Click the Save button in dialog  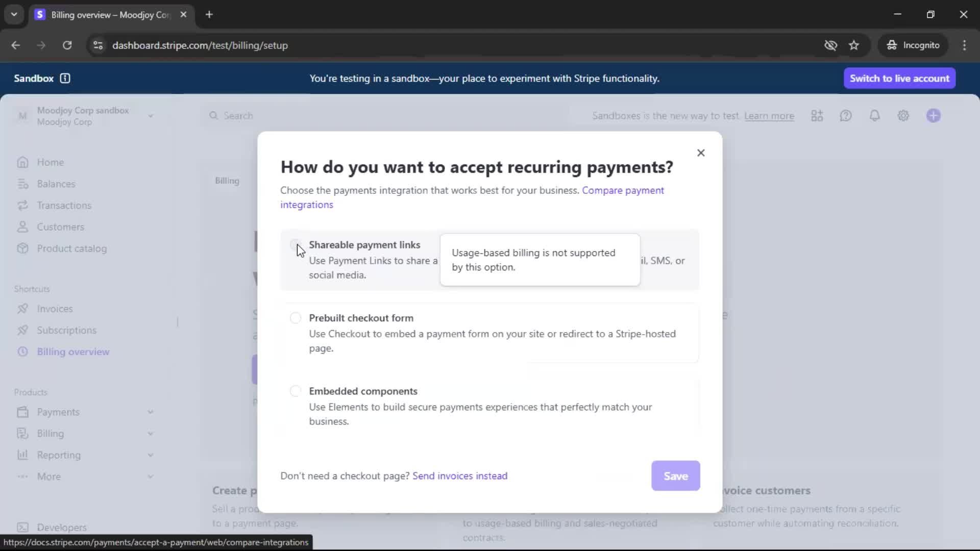point(675,476)
